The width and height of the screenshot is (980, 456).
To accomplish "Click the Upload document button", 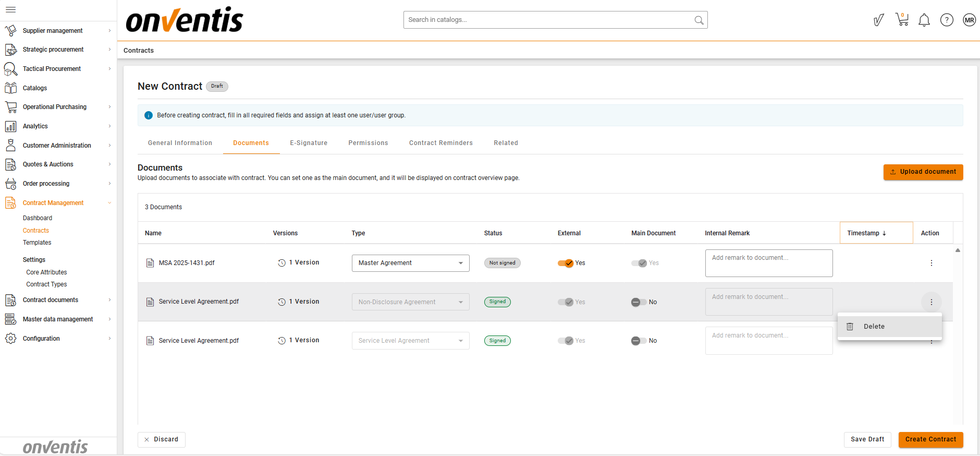I will pyautogui.click(x=923, y=172).
